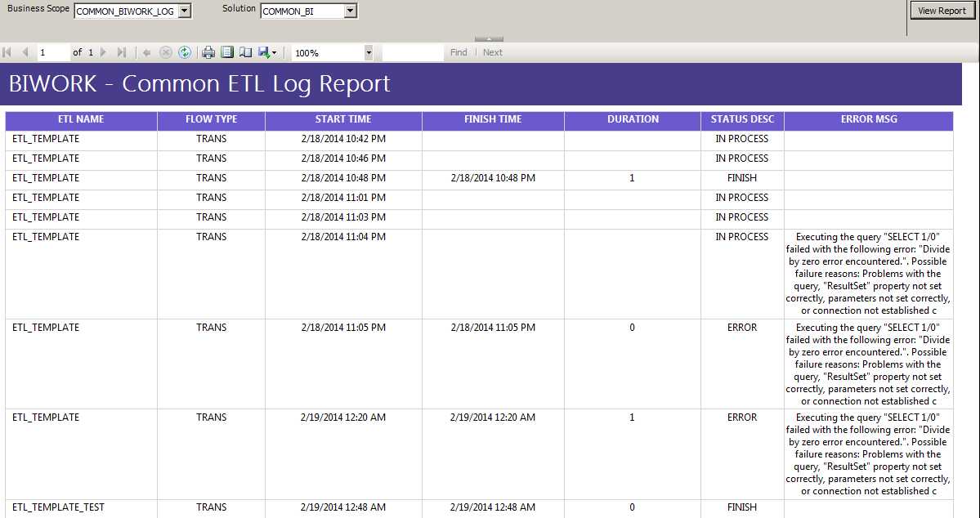This screenshot has height=518, width=980.
Task: Click the View Report button
Action: point(942,11)
